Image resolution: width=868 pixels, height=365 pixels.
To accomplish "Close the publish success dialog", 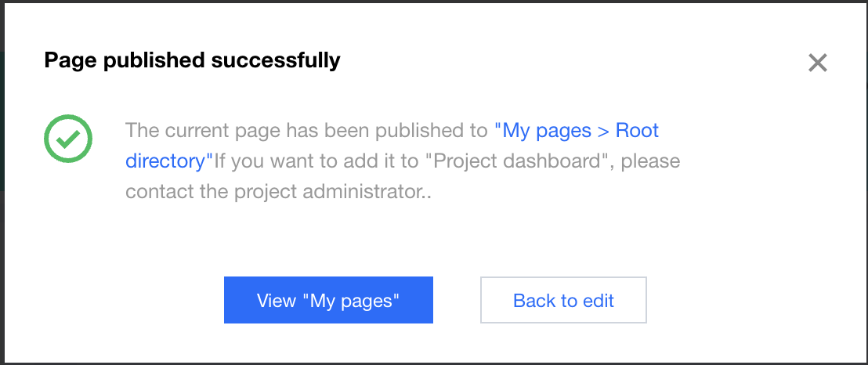I will click(817, 63).
